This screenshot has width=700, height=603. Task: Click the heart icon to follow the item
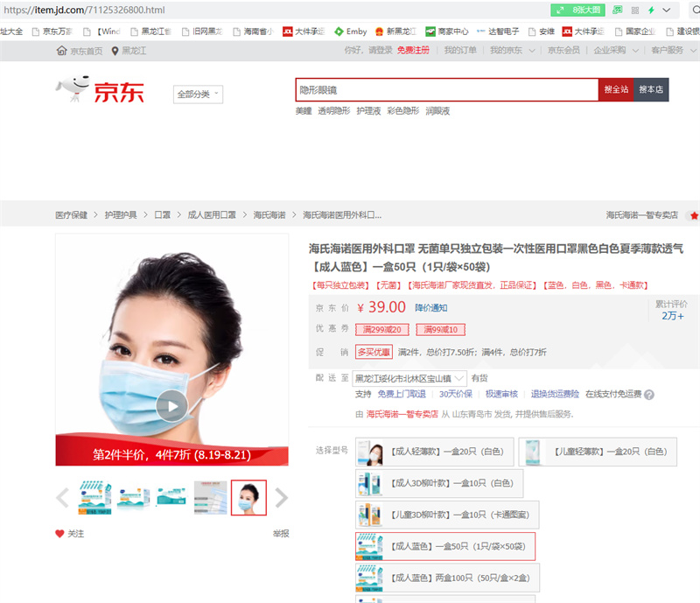(59, 533)
